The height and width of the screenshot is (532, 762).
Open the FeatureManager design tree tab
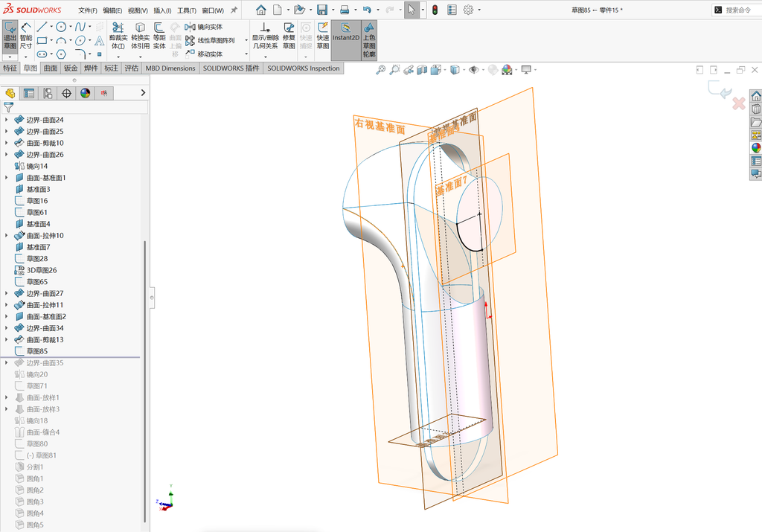click(10, 93)
